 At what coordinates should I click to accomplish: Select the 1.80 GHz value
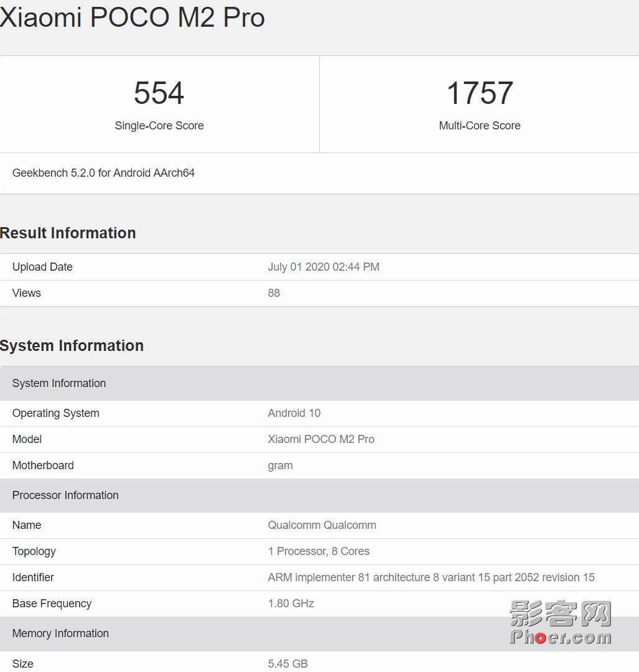[x=291, y=604]
